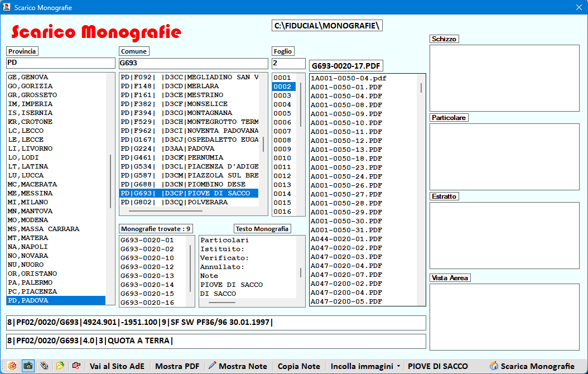Image resolution: width=588 pixels, height=374 pixels.
Task: Click the red delete icon in toolbar
Action: (x=76, y=366)
